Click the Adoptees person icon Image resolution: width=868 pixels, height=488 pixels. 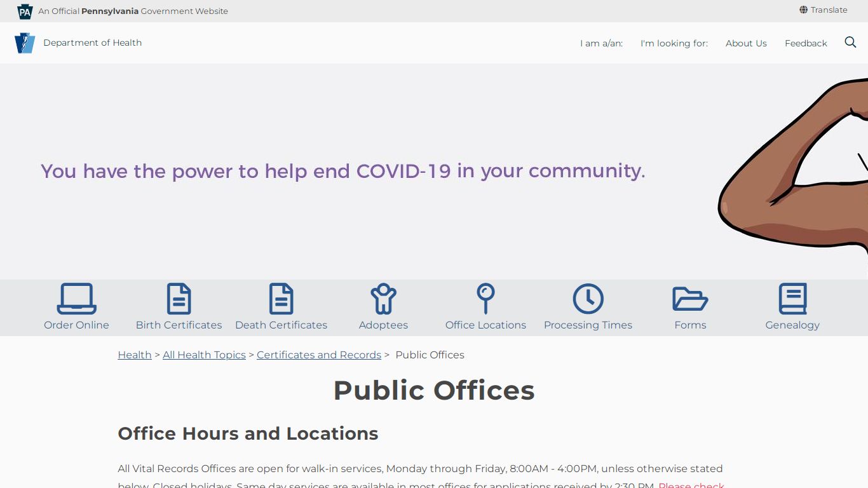coord(383,299)
